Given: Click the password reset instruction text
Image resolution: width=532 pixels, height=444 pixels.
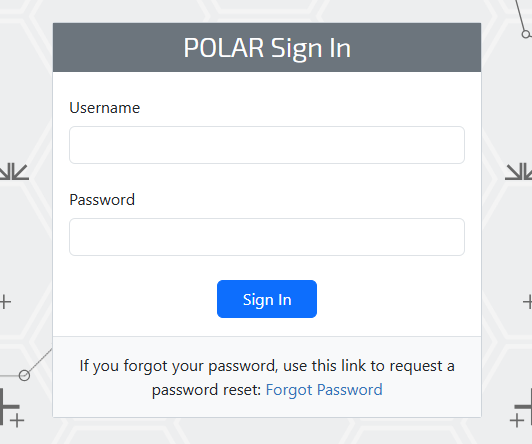Looking at the screenshot, I should [267, 378].
